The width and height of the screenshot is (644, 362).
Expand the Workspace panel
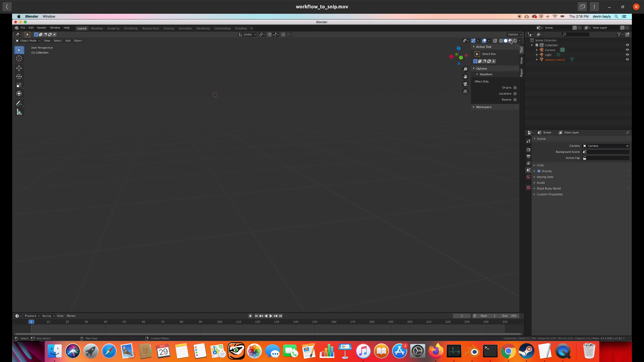(x=483, y=107)
